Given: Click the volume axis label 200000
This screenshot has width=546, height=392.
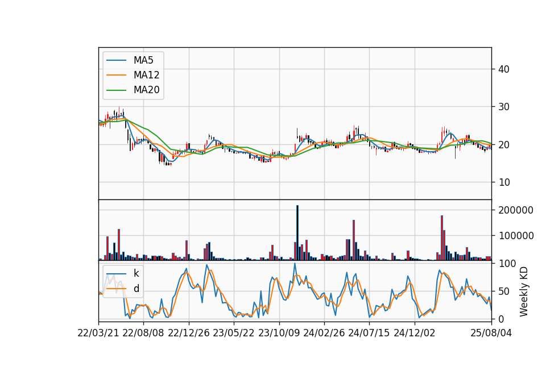Looking at the screenshot, I should 516,210.
